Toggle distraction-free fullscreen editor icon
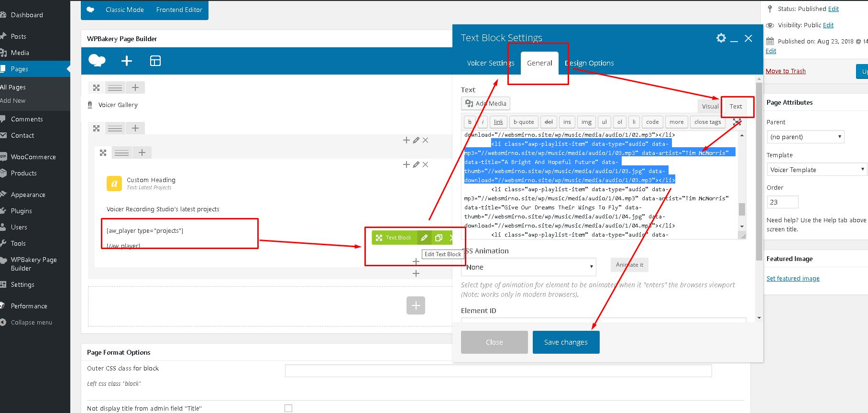Screen dimensions: 868x413 [737, 122]
